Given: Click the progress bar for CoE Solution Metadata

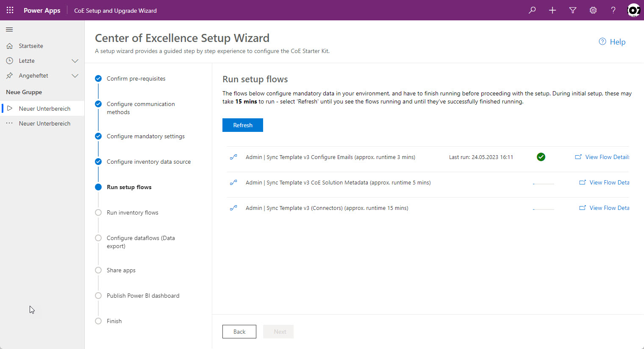Looking at the screenshot, I should [x=543, y=184].
